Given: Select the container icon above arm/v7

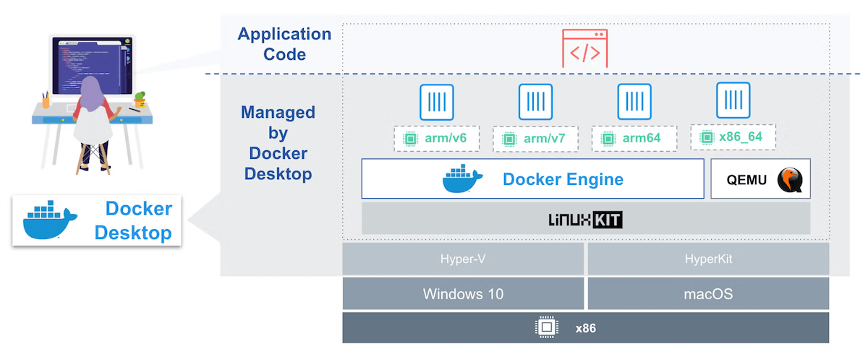Looking at the screenshot, I should pyautogui.click(x=535, y=102).
